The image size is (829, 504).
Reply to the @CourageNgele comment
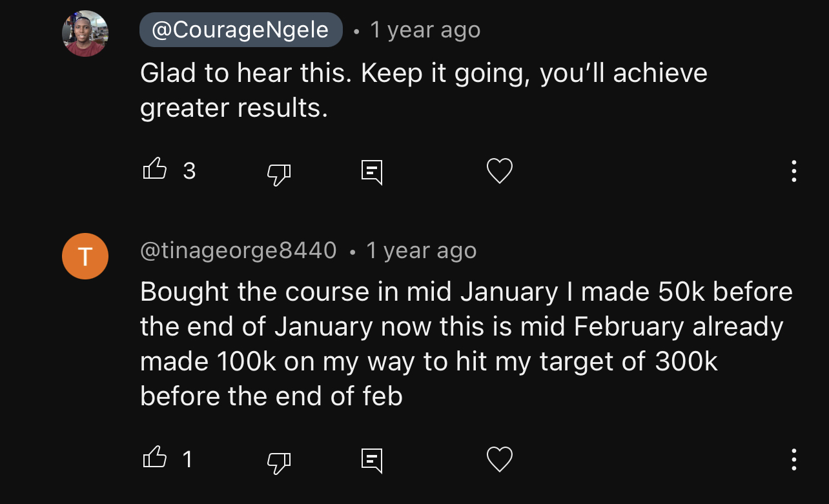tap(371, 172)
